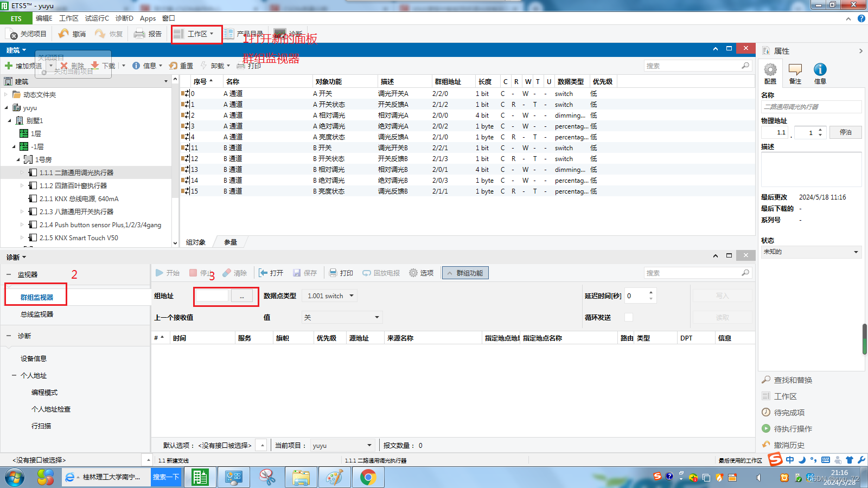Open Chrome from the taskbar
868x488 pixels.
368,478
